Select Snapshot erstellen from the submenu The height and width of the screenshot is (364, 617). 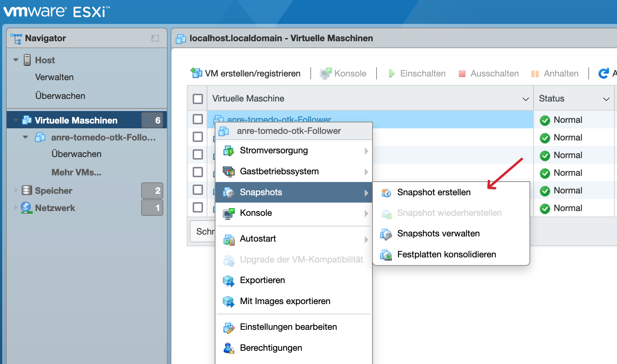[x=451, y=192]
